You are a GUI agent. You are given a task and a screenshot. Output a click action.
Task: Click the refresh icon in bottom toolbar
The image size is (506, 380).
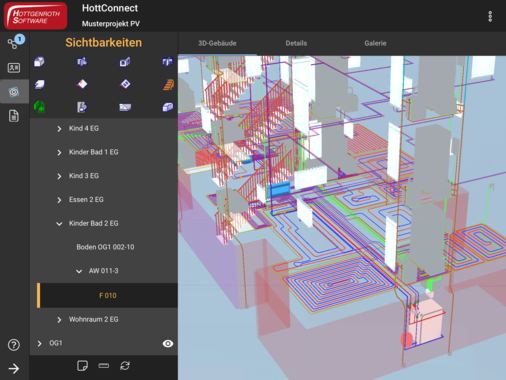[x=125, y=366]
